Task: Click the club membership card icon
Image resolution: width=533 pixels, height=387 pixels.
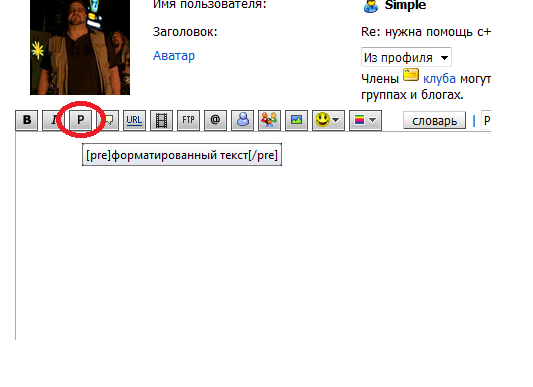Action: [411, 75]
